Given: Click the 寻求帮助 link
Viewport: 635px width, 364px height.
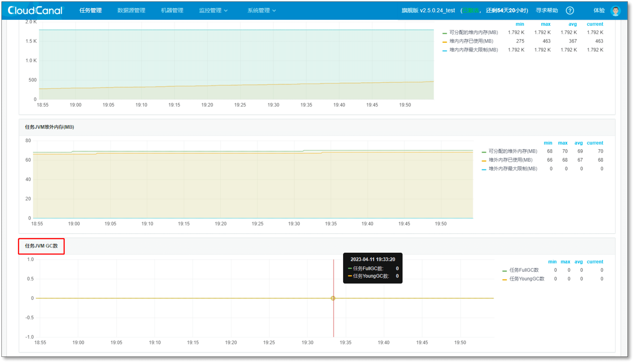Looking at the screenshot, I should [547, 10].
